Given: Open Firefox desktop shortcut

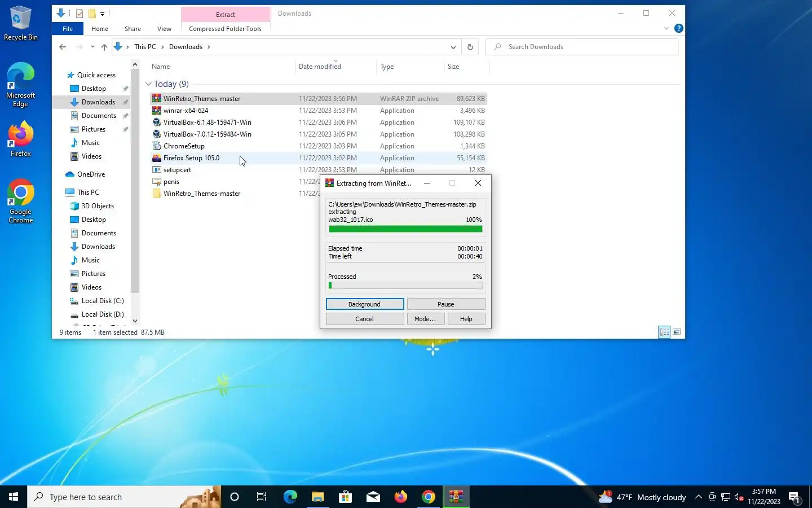Looking at the screenshot, I should pyautogui.click(x=21, y=139).
